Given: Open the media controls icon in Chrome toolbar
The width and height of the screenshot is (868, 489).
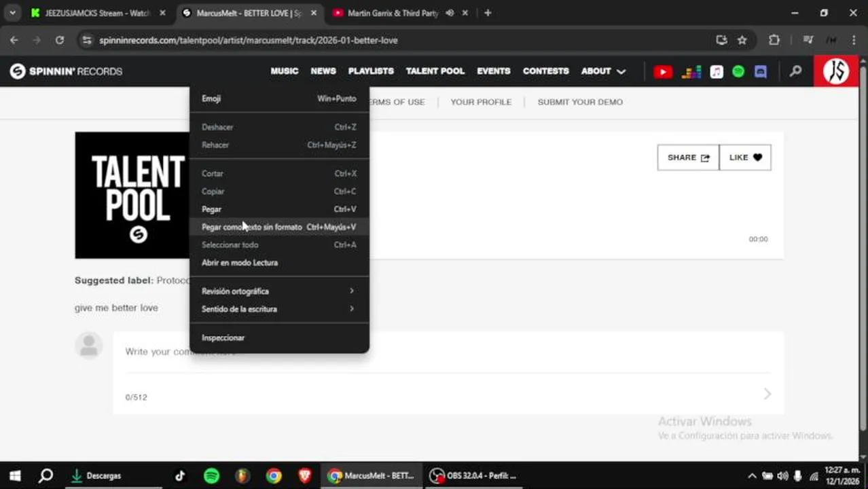Looking at the screenshot, I should [808, 40].
